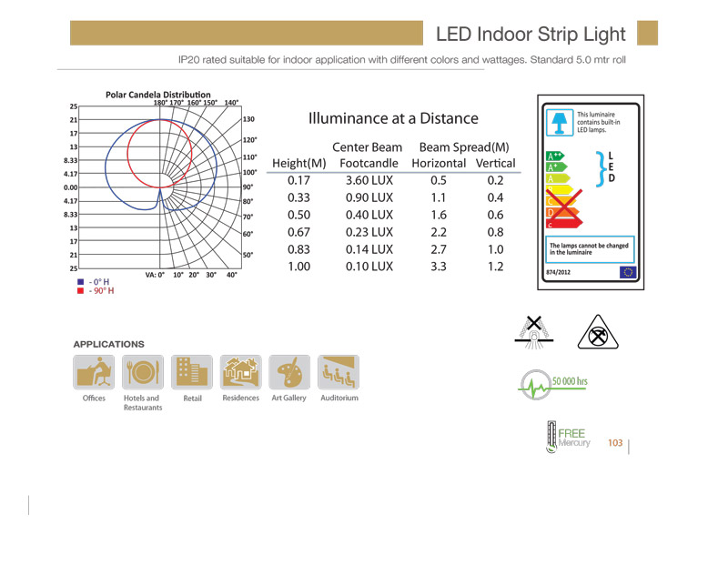Click the horizontal spread value '3.3'
728x565 pixels.
click(x=439, y=267)
